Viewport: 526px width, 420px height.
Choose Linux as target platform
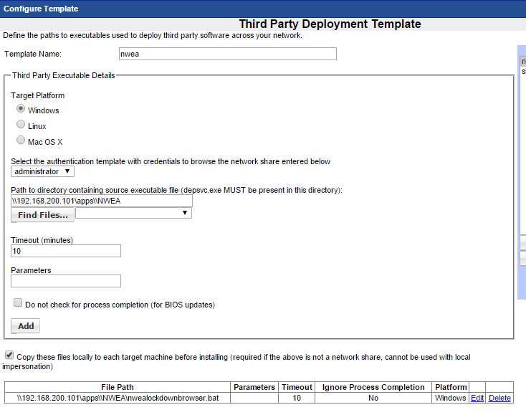pos(21,125)
